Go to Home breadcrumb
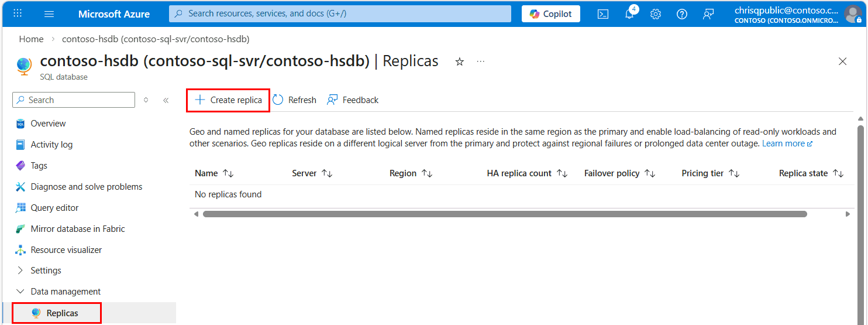Image resolution: width=868 pixels, height=325 pixels. click(x=31, y=39)
